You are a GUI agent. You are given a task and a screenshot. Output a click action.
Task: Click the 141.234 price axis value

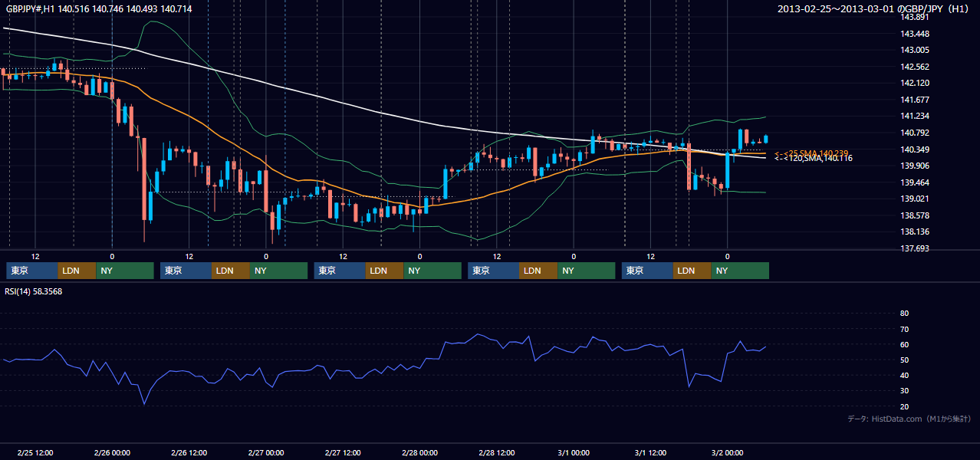915,116
